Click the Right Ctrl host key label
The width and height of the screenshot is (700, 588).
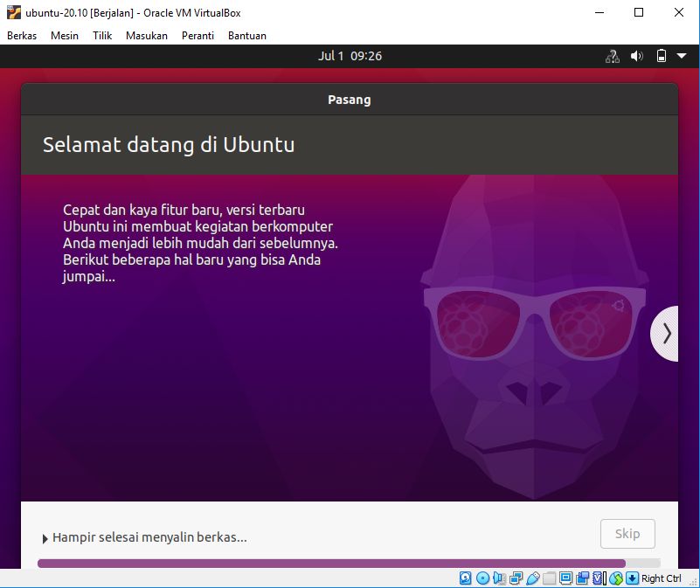tap(662, 578)
